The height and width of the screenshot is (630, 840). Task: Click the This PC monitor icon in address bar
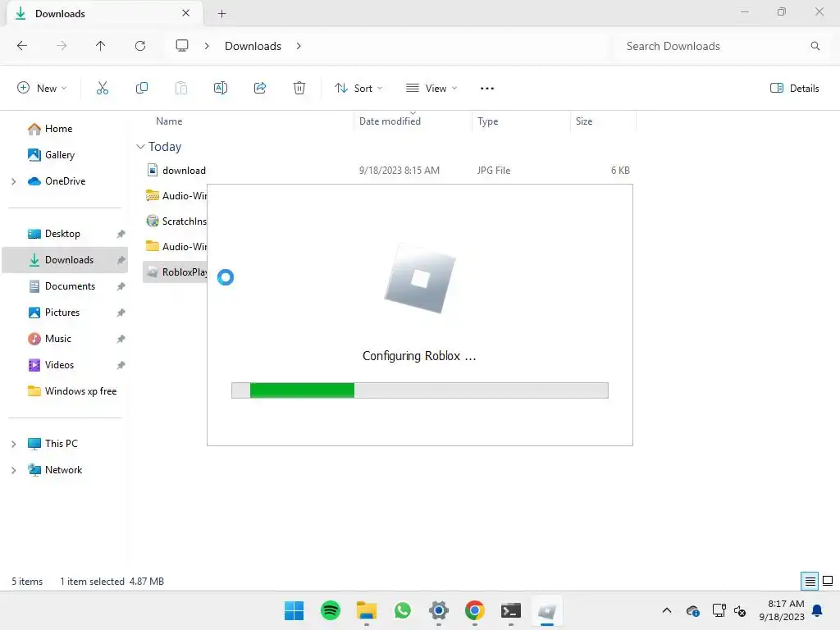[182, 46]
